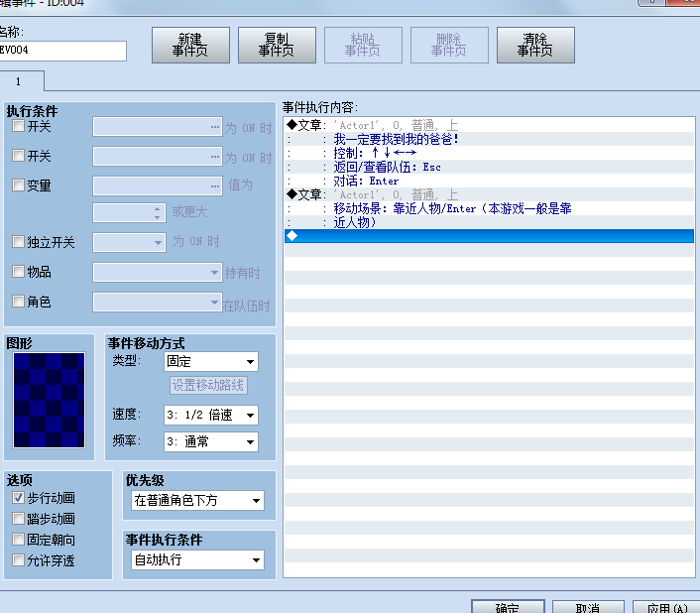Select the line 近人物)

489,222
